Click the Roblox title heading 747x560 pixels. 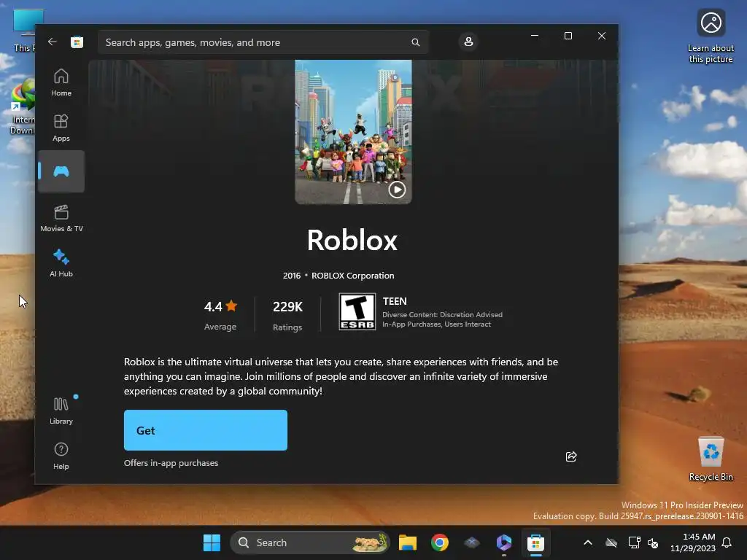[x=352, y=240]
